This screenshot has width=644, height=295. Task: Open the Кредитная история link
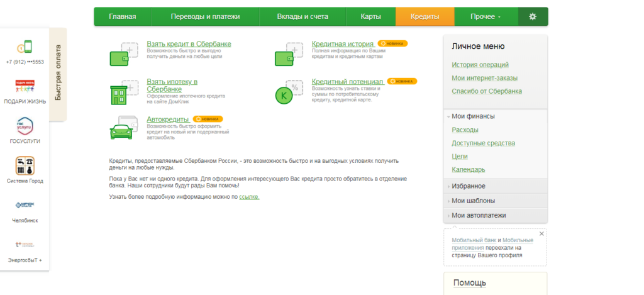pyautogui.click(x=343, y=44)
